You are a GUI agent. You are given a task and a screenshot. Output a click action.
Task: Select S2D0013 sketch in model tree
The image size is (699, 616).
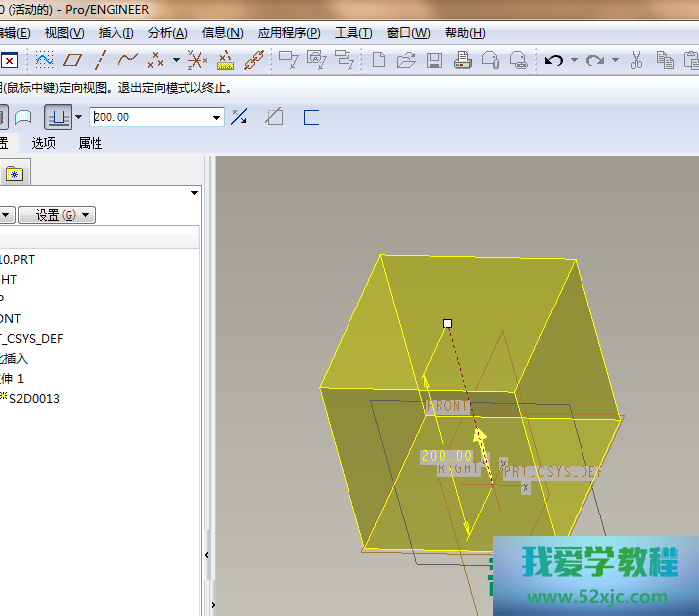(34, 398)
